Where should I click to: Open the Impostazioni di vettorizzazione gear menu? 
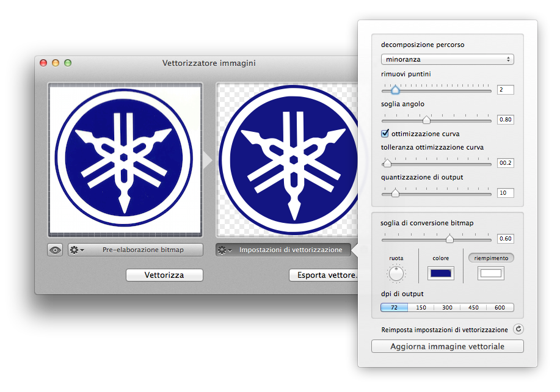225,250
